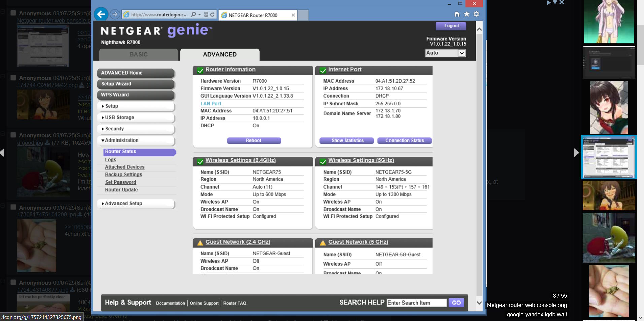Open the Router FAQ link
The width and height of the screenshot is (644, 321).
pyautogui.click(x=235, y=303)
